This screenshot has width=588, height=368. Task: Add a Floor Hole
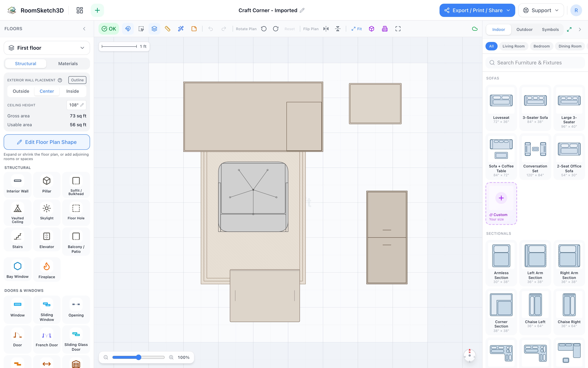coord(76,213)
